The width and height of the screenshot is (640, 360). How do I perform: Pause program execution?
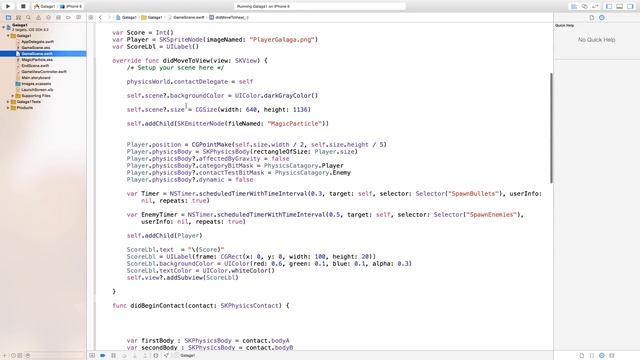[113, 356]
